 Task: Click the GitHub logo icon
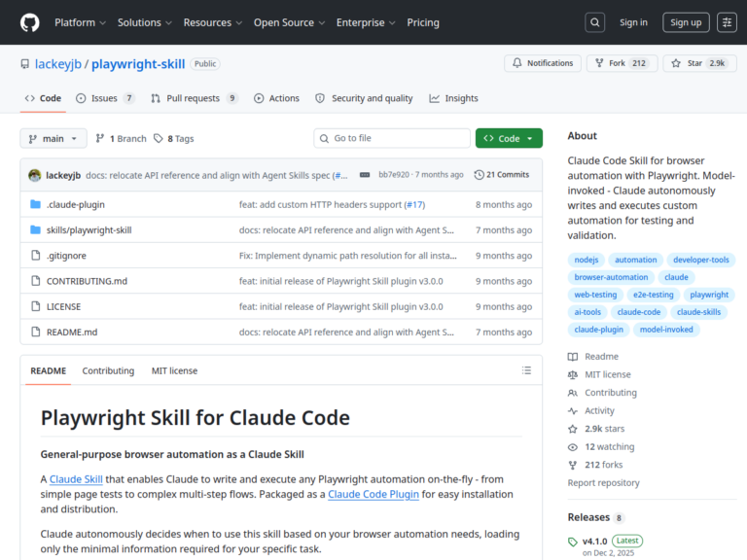[29, 22]
